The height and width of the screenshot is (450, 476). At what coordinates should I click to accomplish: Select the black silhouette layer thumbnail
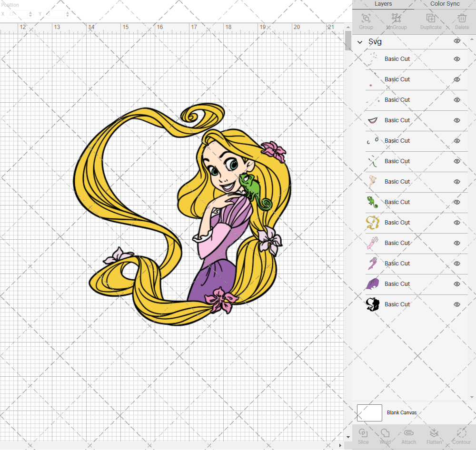coord(373,304)
